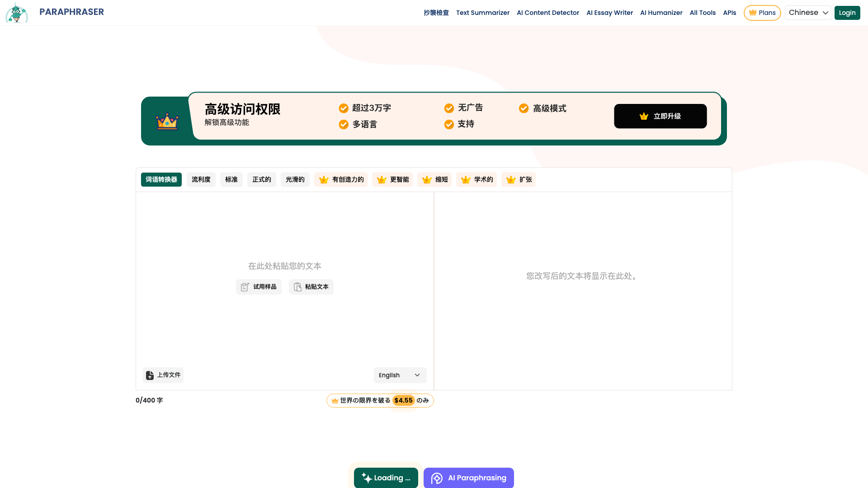868x488 pixels.
Task: Click the crown icon on Plans button
Action: pyautogui.click(x=753, y=13)
